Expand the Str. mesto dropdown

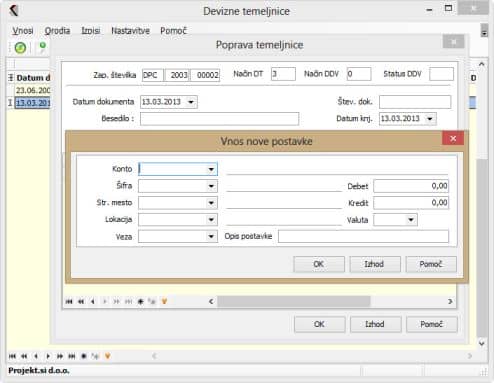tap(211, 203)
